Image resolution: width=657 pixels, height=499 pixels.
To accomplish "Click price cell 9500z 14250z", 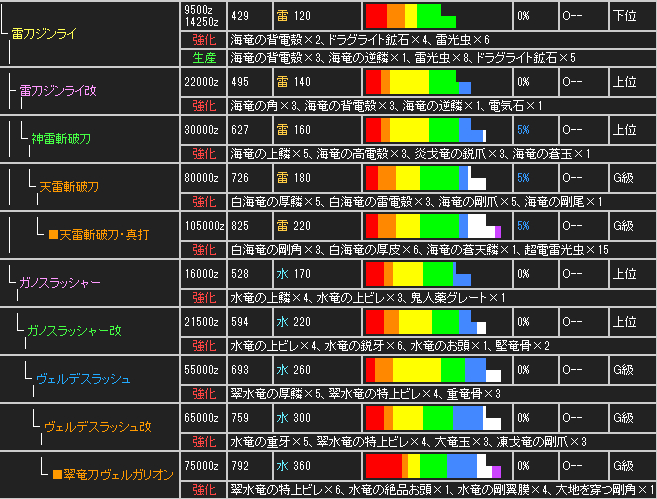I will (204, 16).
